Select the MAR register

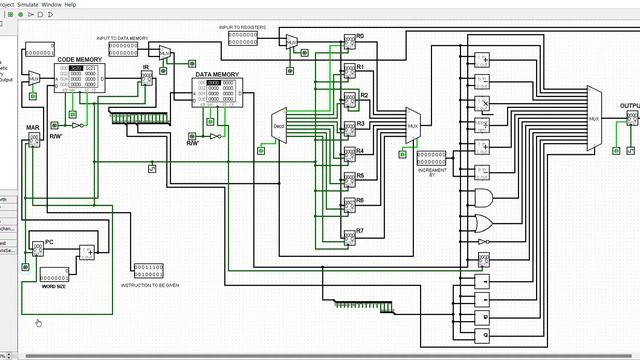[33, 140]
